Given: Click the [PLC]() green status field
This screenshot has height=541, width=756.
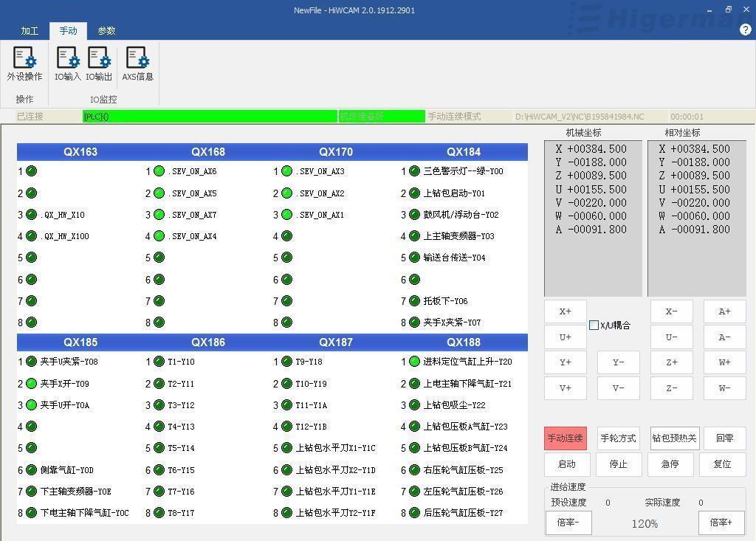Looking at the screenshot, I should [210, 117].
